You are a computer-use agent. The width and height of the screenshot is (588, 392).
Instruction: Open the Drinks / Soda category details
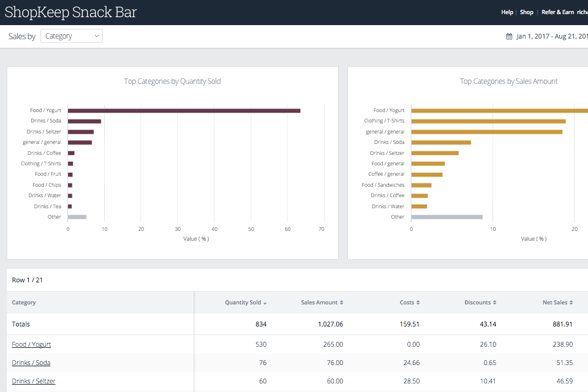31,363
